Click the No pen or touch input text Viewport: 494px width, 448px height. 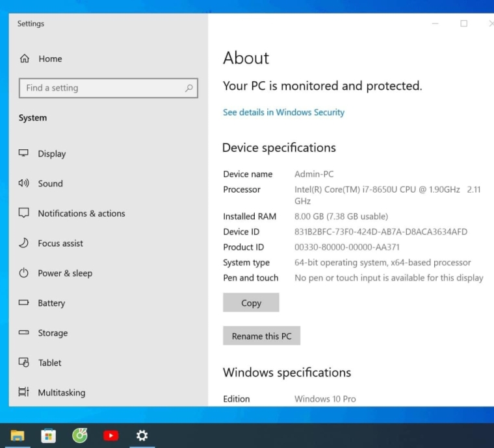click(389, 278)
